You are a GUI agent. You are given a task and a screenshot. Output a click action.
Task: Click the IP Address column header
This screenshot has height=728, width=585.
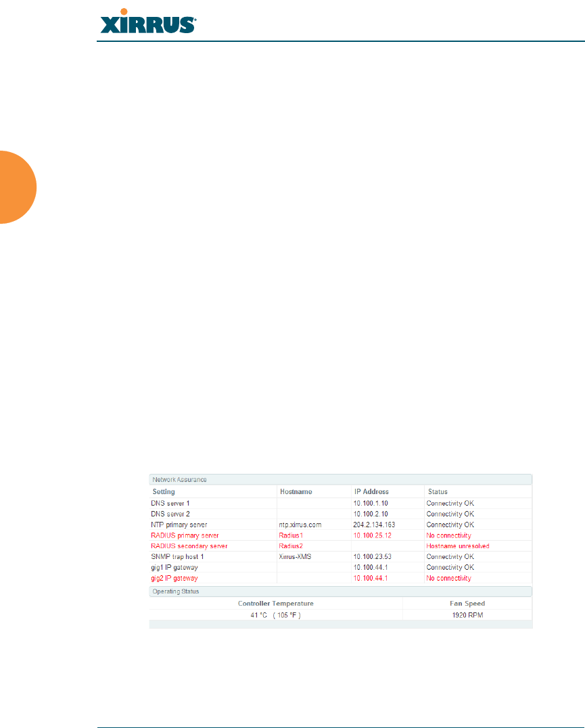[371, 491]
